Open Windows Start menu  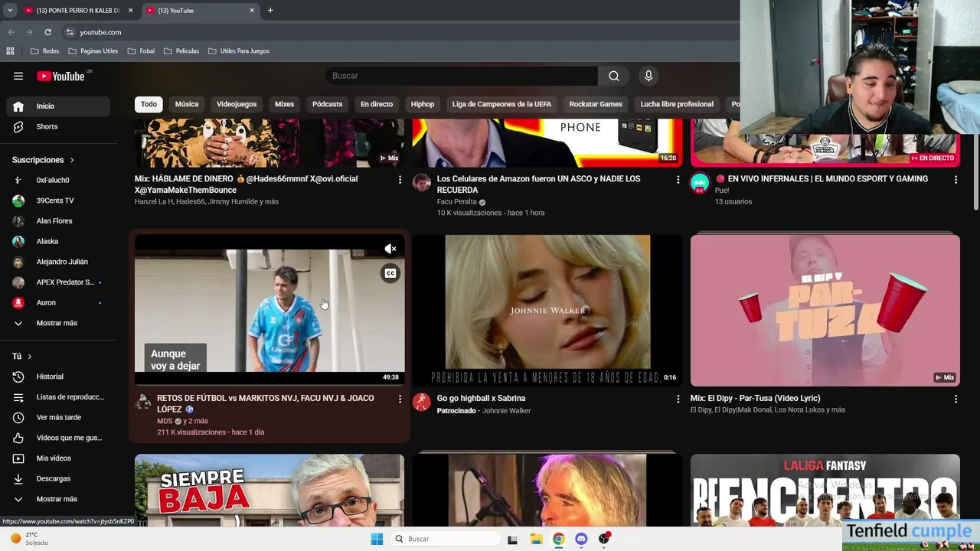[x=377, y=539]
